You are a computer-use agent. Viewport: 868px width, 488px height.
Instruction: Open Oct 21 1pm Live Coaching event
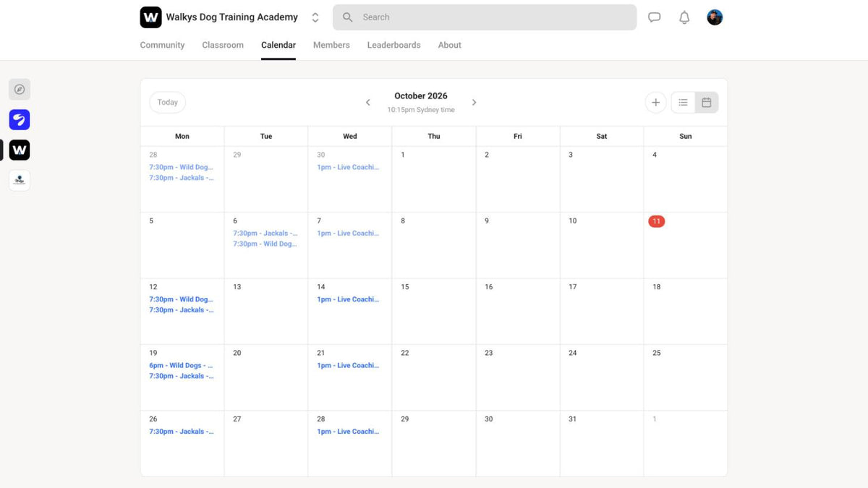click(x=348, y=366)
